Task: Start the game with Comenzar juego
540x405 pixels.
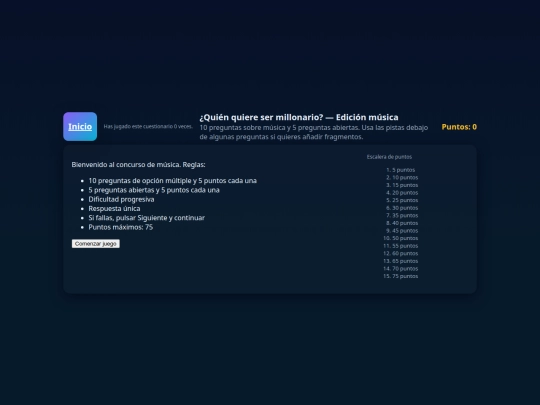Action: (96, 243)
